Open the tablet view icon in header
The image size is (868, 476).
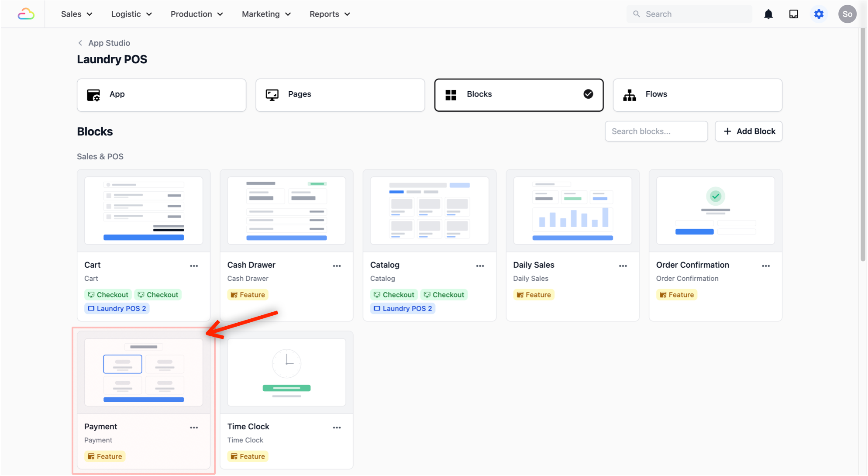(x=793, y=14)
